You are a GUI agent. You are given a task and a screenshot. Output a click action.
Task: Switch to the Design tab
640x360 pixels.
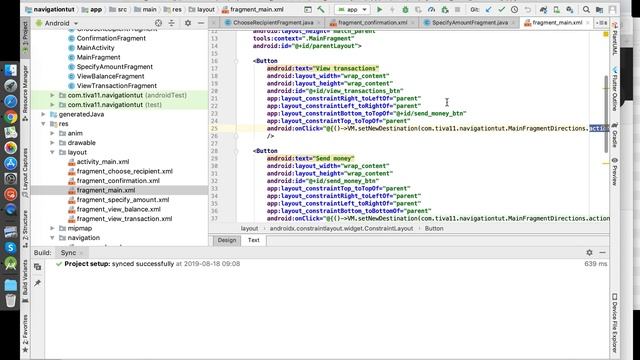(x=227, y=240)
